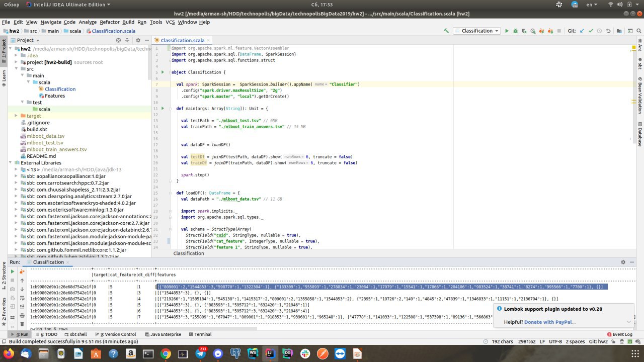Enable scroll to end in the Run console
The width and height of the screenshot is (644, 362).
click(x=22, y=307)
